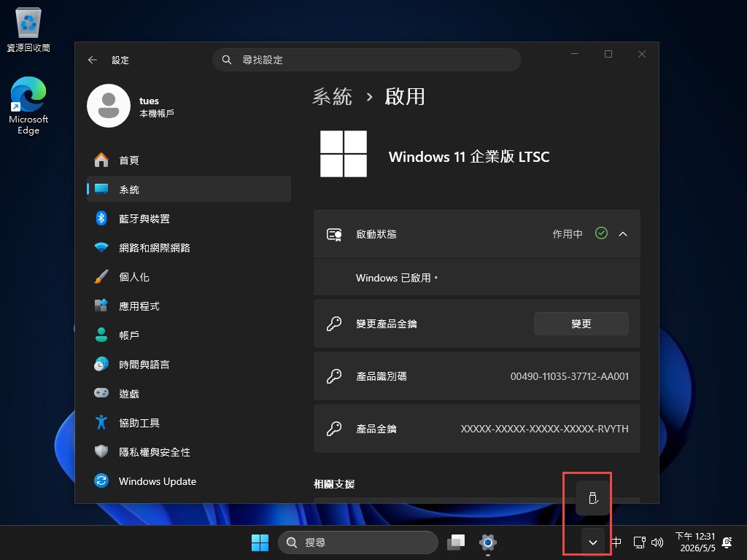Click the 遊戲 controller icon

point(101,393)
